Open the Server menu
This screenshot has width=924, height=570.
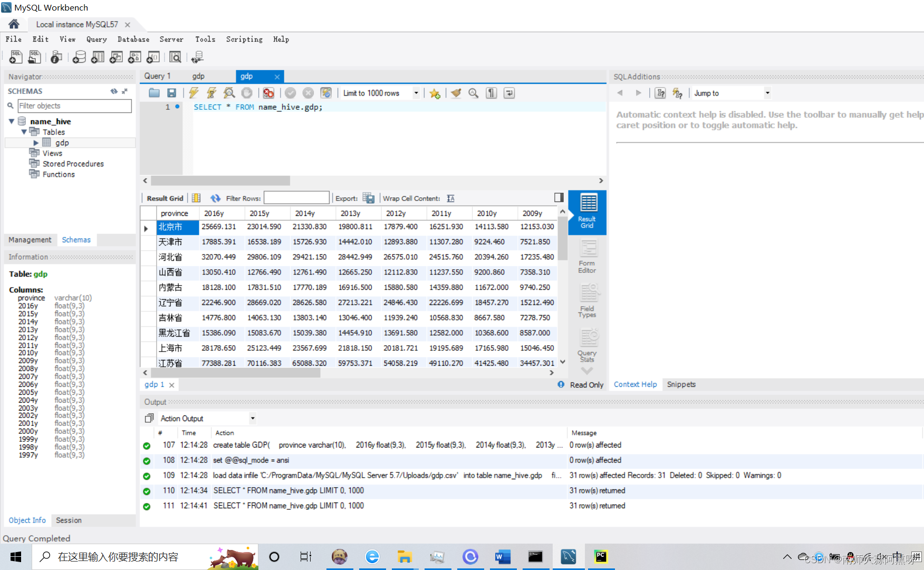[x=171, y=39]
